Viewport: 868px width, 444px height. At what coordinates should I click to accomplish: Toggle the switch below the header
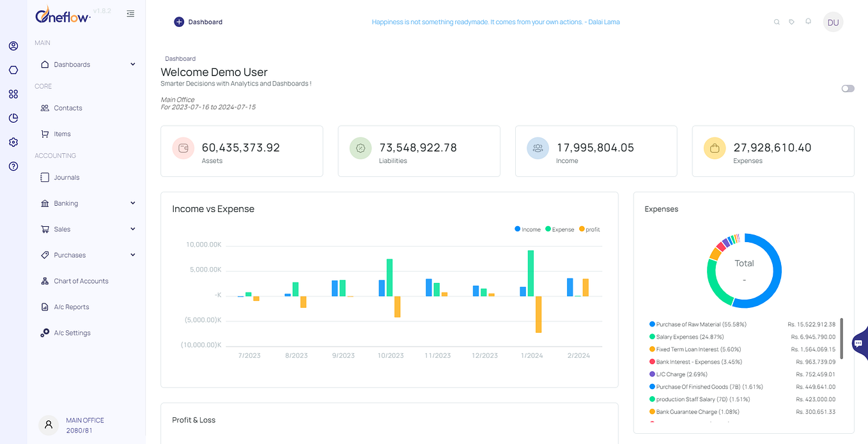(x=848, y=89)
